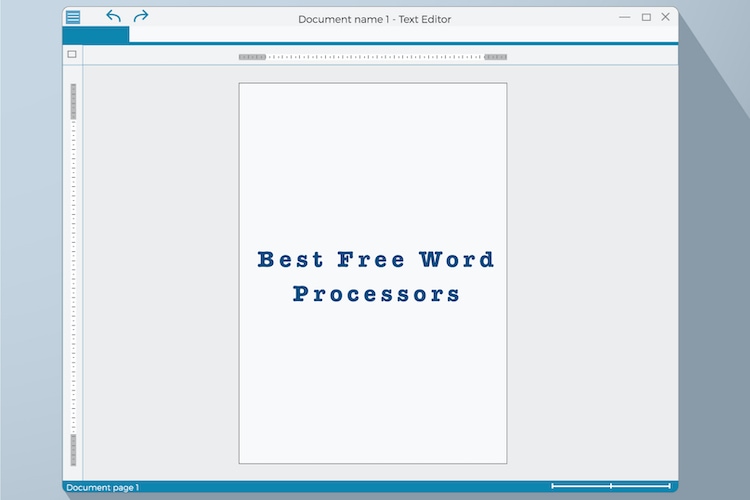
Task: Select the active blue tab
Action: coord(96,35)
